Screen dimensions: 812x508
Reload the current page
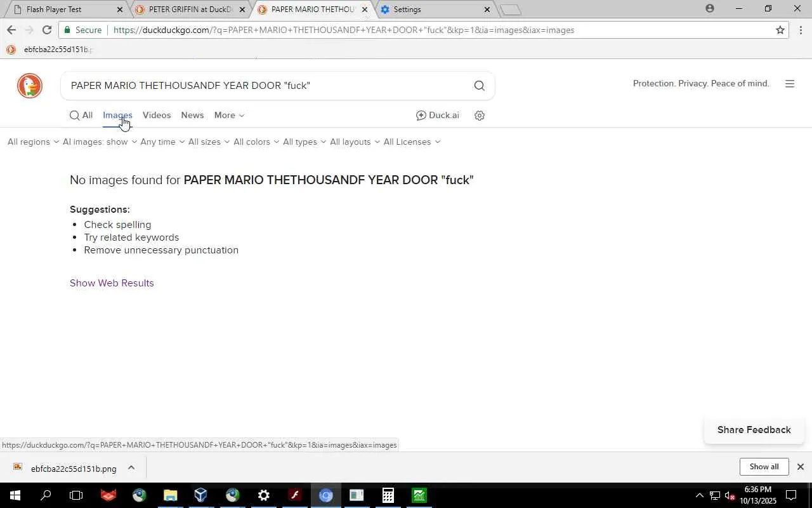[46, 30]
